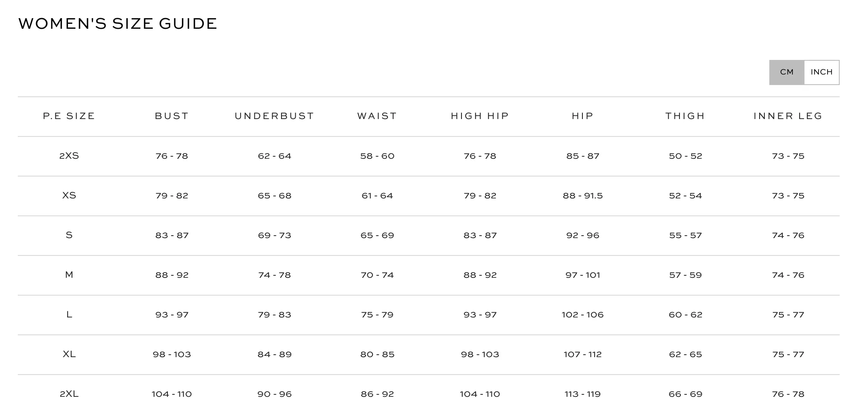
Task: Select the 104 - 110 bust value
Action: (x=172, y=394)
